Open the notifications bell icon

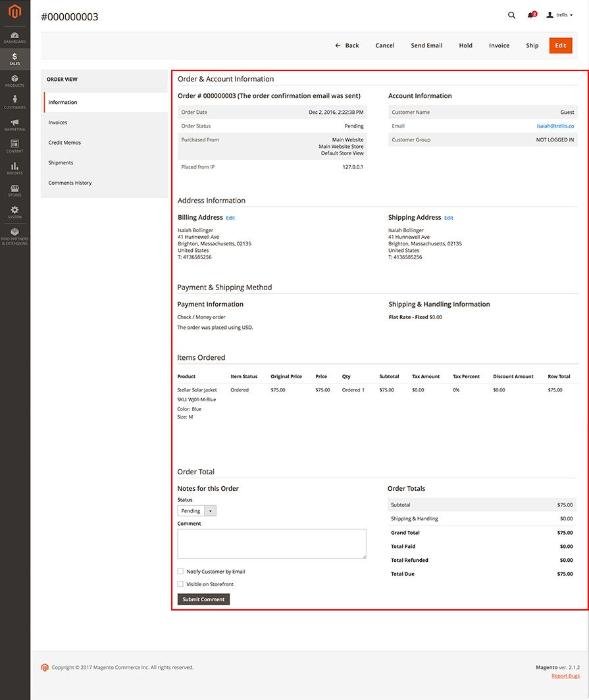[x=530, y=14]
